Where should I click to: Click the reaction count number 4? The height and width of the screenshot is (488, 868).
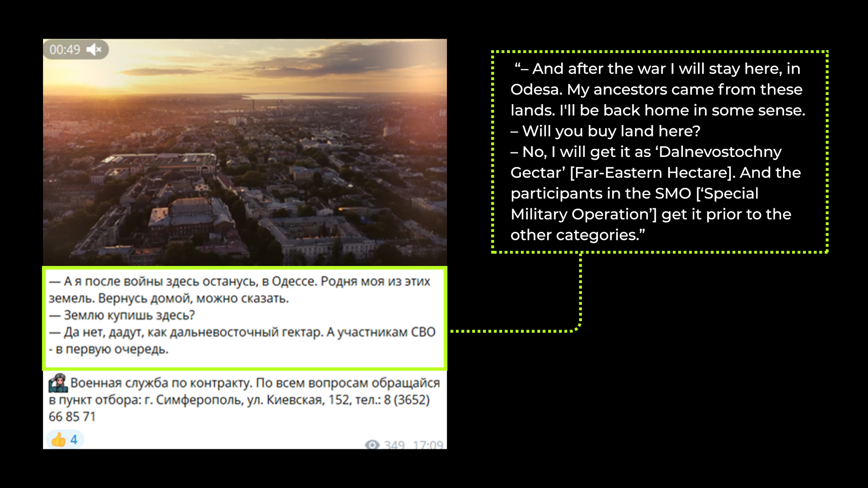(74, 439)
